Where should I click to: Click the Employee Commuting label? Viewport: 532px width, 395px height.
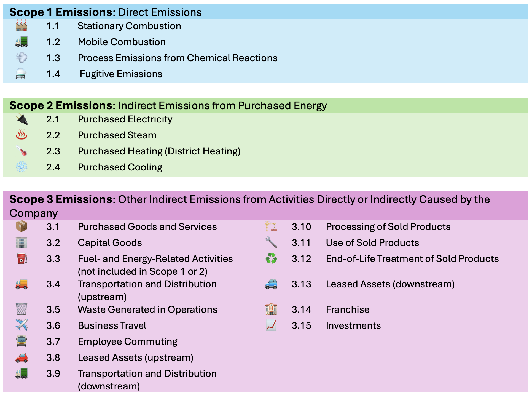click(127, 341)
